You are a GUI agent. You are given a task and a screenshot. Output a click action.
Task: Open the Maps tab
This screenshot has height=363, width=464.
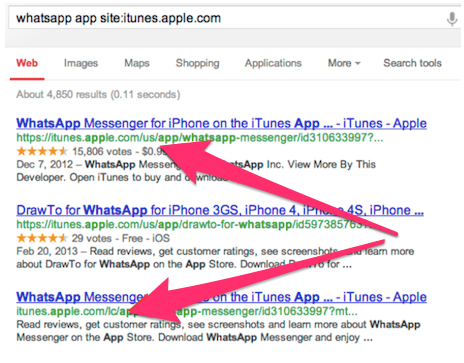pyautogui.click(x=137, y=63)
